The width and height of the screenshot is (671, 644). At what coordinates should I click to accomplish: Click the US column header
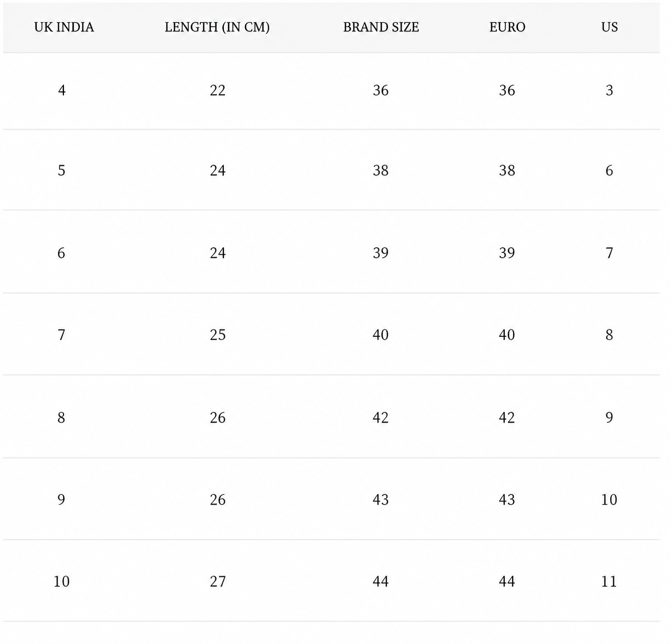pos(609,27)
